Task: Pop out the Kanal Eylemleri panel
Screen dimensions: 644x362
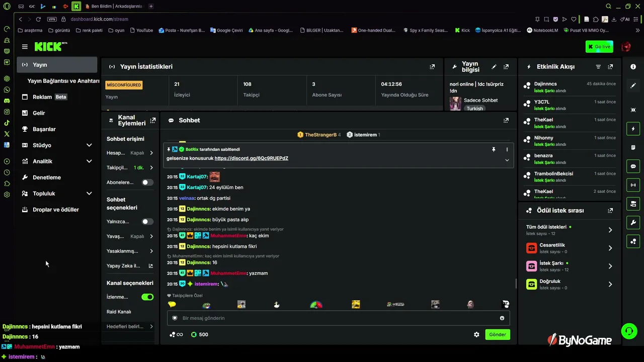Action: coord(153,120)
